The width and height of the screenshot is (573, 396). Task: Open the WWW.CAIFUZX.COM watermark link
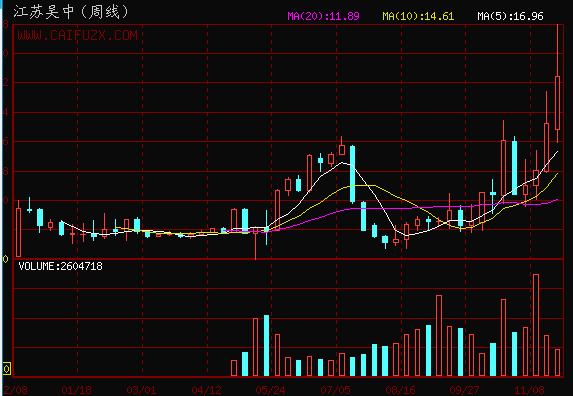click(77, 35)
